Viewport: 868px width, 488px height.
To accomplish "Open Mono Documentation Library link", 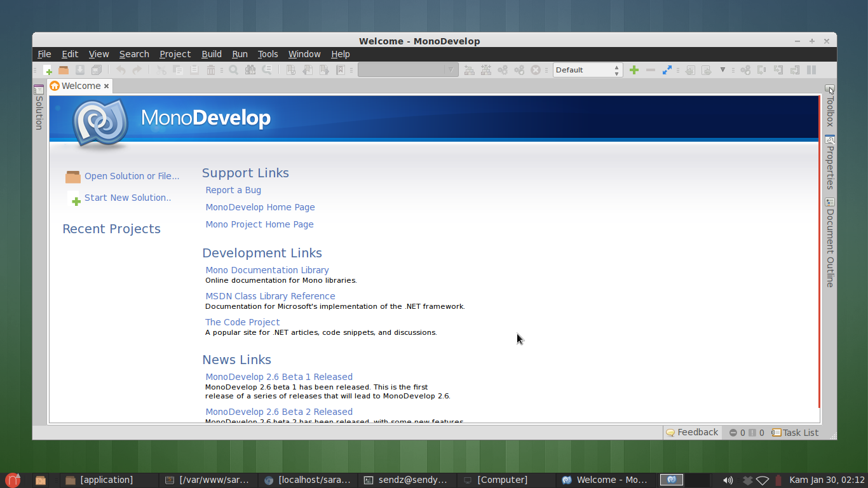I will 267,270.
